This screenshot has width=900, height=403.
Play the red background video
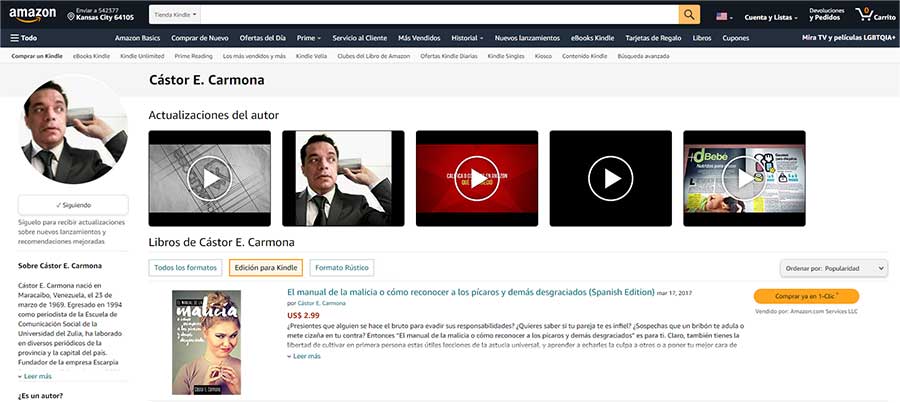(x=477, y=179)
